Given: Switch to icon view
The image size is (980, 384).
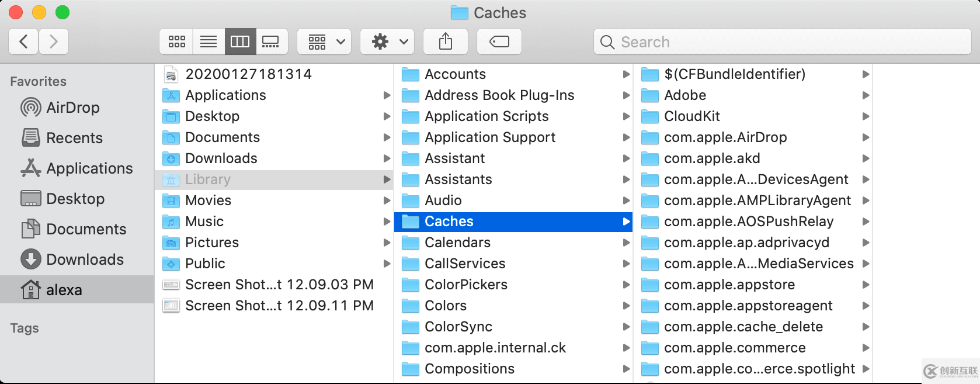Looking at the screenshot, I should coord(176,41).
